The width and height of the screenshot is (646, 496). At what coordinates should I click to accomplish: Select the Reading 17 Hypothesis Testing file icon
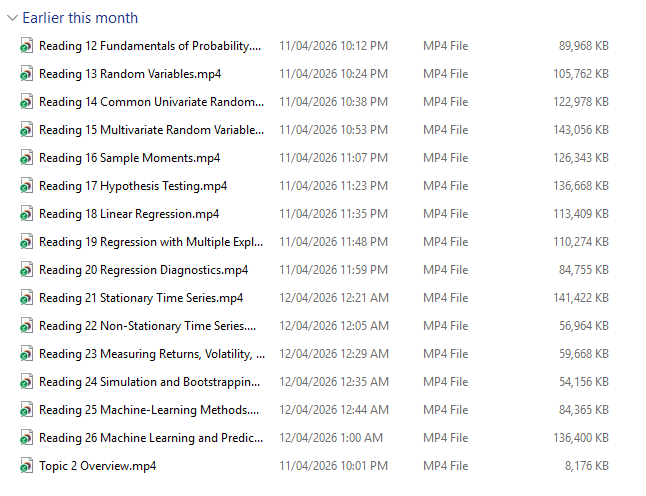click(x=27, y=186)
